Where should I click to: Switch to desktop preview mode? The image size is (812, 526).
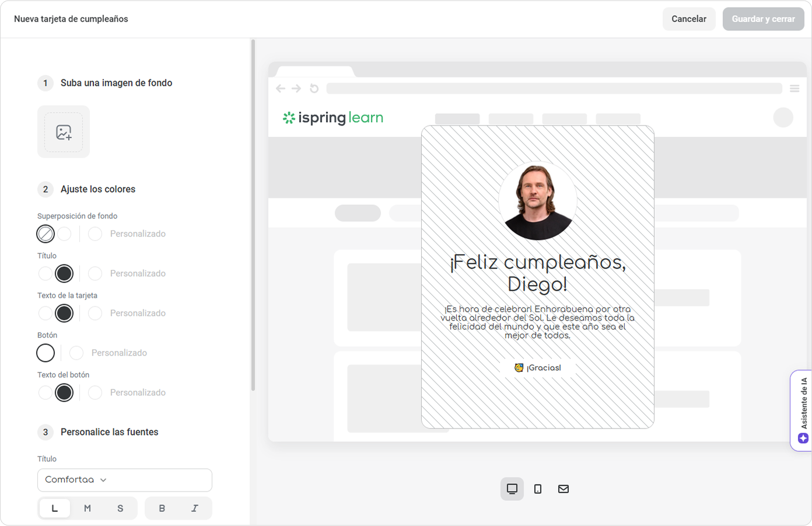pos(512,489)
